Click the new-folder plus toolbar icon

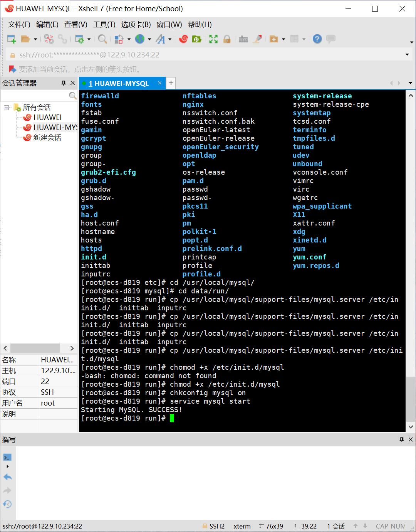(274, 39)
